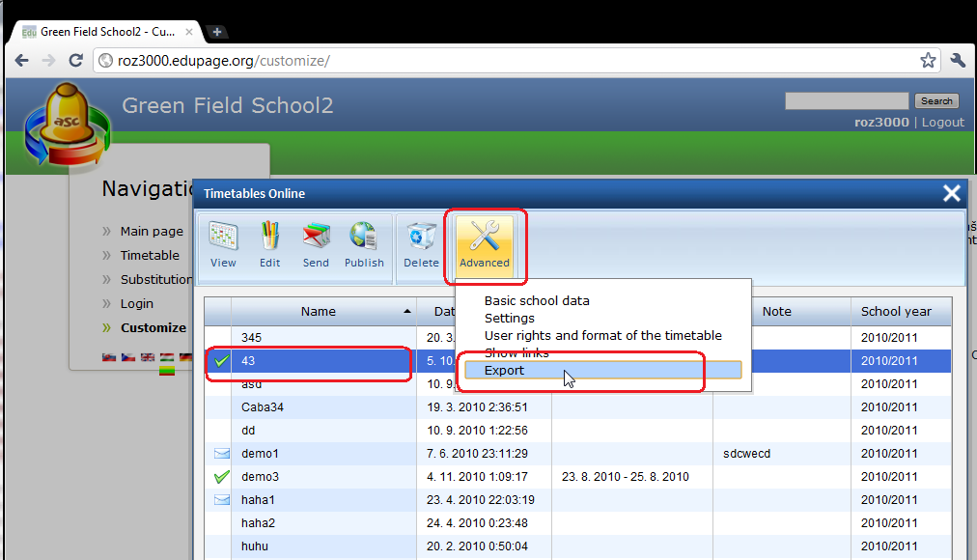
Task: Choose Export from the Advanced menu
Action: [504, 371]
